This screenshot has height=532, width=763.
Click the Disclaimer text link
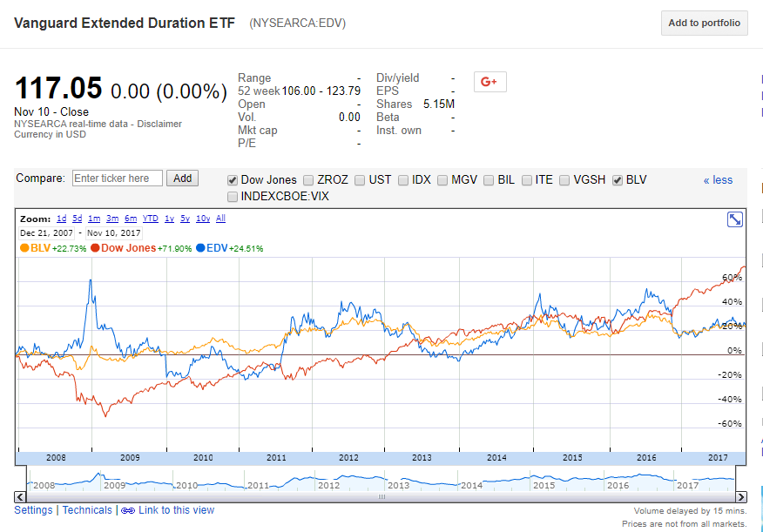pos(159,124)
